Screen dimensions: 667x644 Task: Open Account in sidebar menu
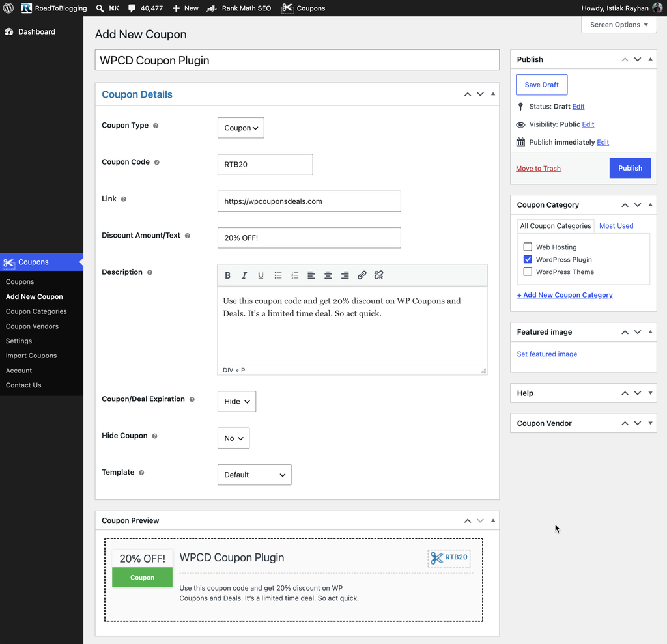click(19, 371)
